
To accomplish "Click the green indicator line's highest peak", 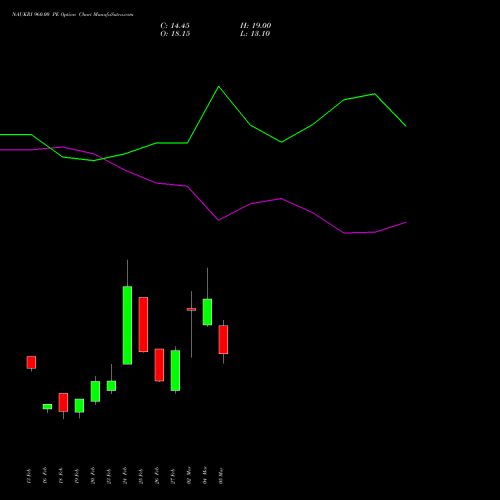I will [x=219, y=87].
